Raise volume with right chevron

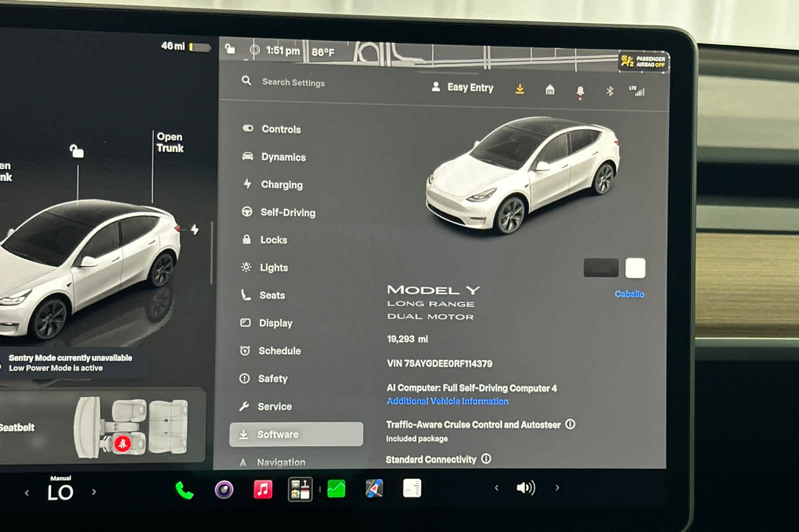pyautogui.click(x=557, y=488)
